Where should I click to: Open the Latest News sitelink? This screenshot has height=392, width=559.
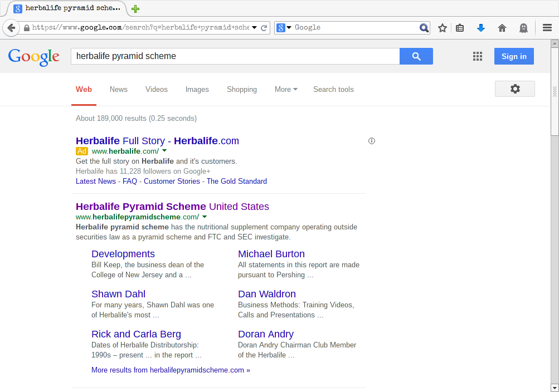coord(95,181)
